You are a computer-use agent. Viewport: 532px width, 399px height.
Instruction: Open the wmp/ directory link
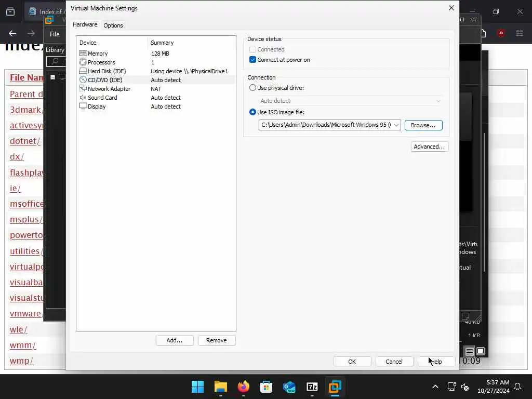tap(21, 361)
